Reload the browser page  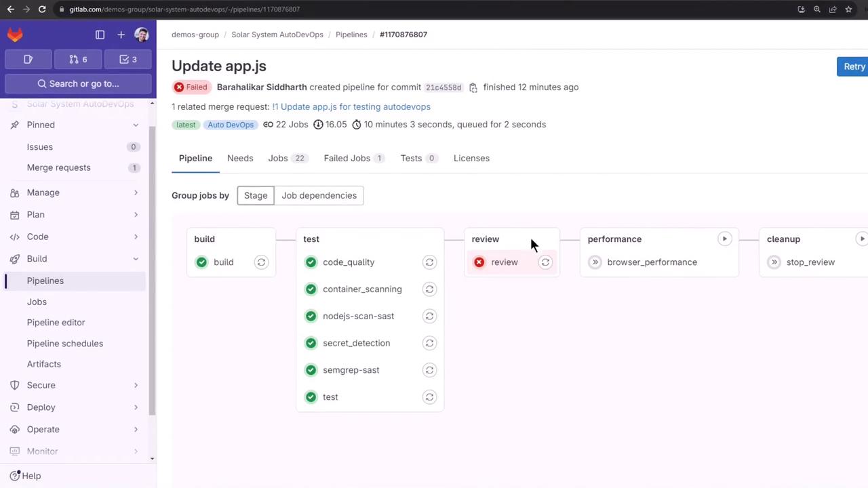tap(42, 9)
